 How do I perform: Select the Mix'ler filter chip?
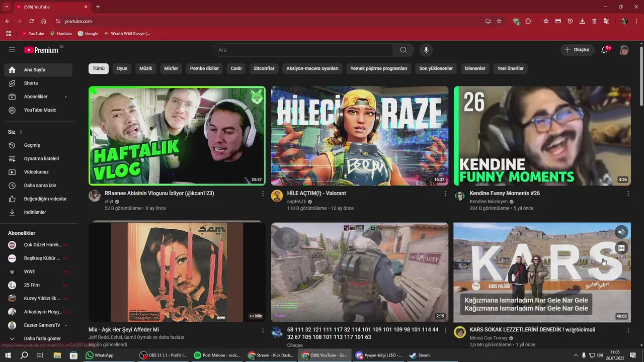coord(171,68)
